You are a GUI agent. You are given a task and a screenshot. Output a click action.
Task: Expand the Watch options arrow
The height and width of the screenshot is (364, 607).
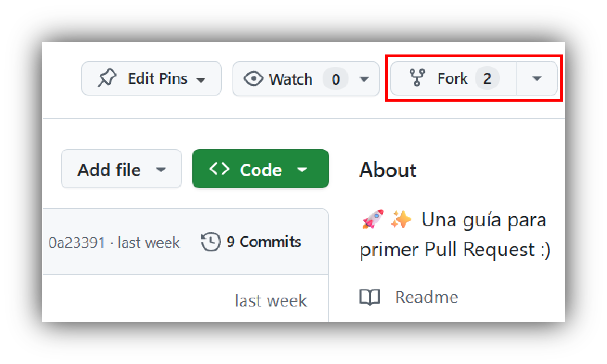point(364,79)
